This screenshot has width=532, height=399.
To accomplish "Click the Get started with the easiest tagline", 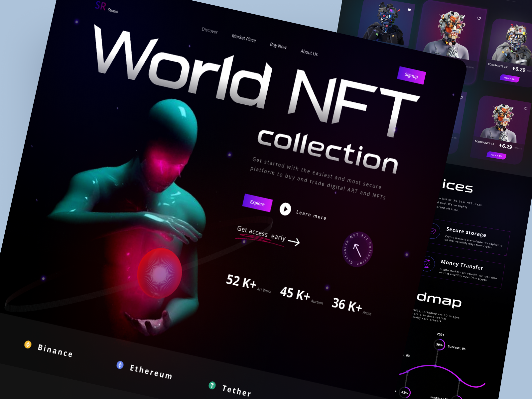I will pos(317,178).
